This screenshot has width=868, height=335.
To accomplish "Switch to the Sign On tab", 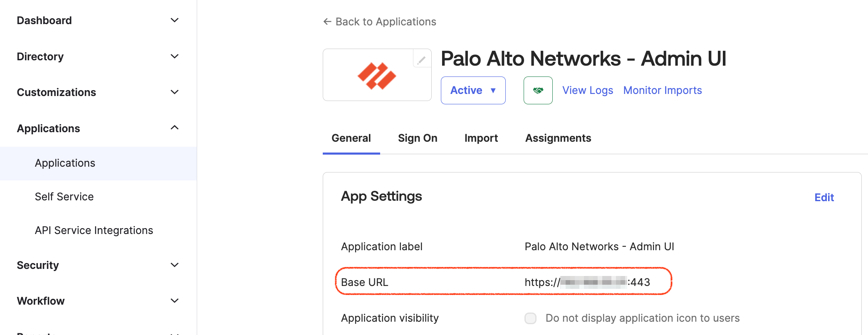I will coord(418,138).
